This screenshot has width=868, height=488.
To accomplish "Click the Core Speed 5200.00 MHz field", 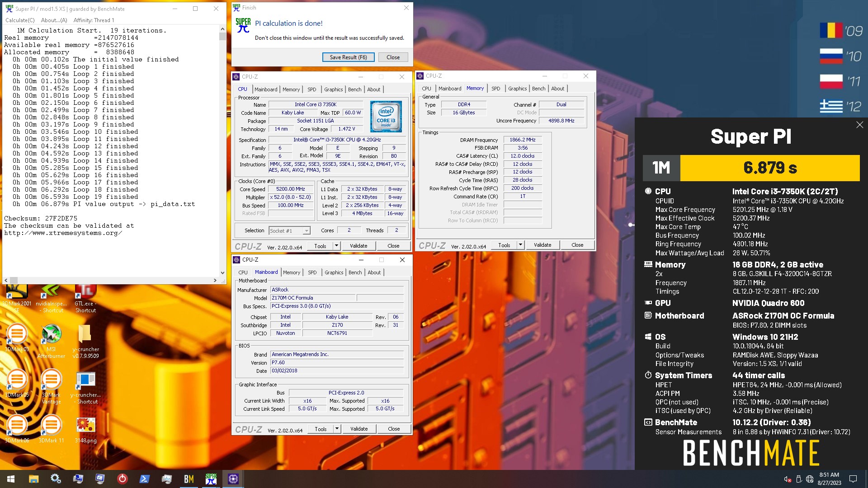I will point(291,189).
